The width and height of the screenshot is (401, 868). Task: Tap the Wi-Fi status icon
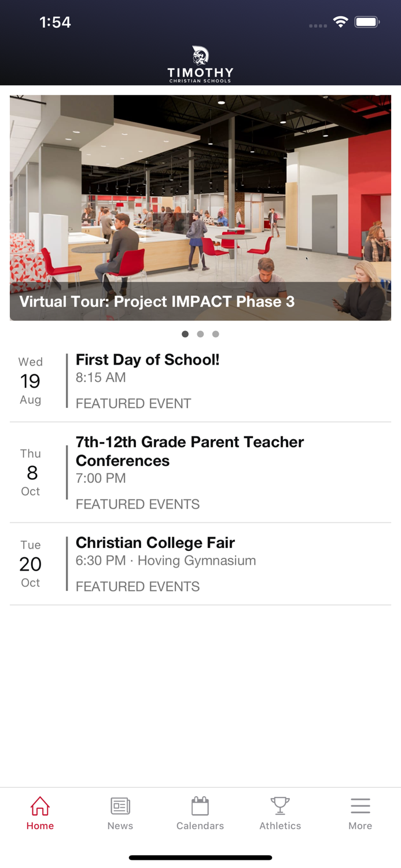340,21
